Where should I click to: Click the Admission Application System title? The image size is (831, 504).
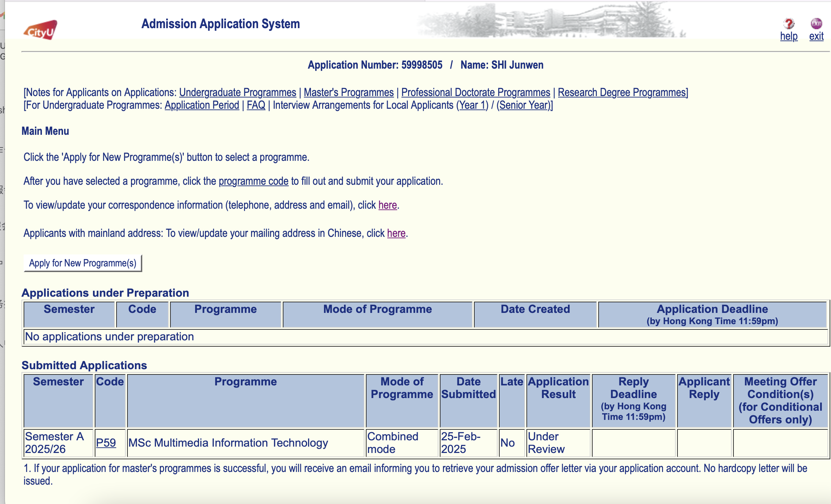point(220,24)
